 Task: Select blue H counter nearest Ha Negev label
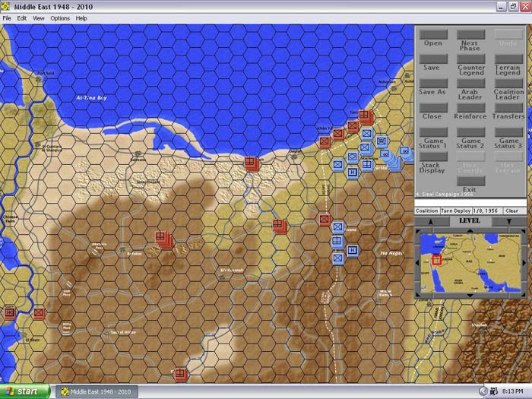tap(353, 251)
